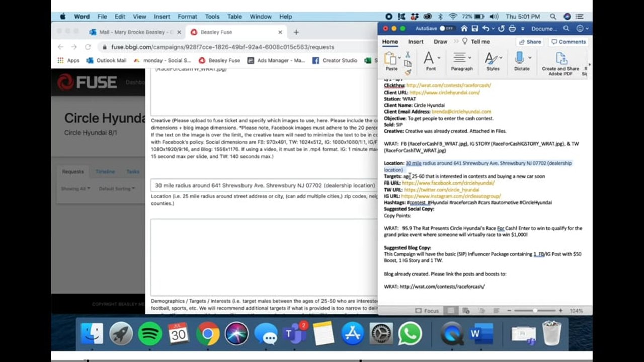The height and width of the screenshot is (362, 644).
Task: Show more ribbon tabs via double chevron
Action: 456,42
